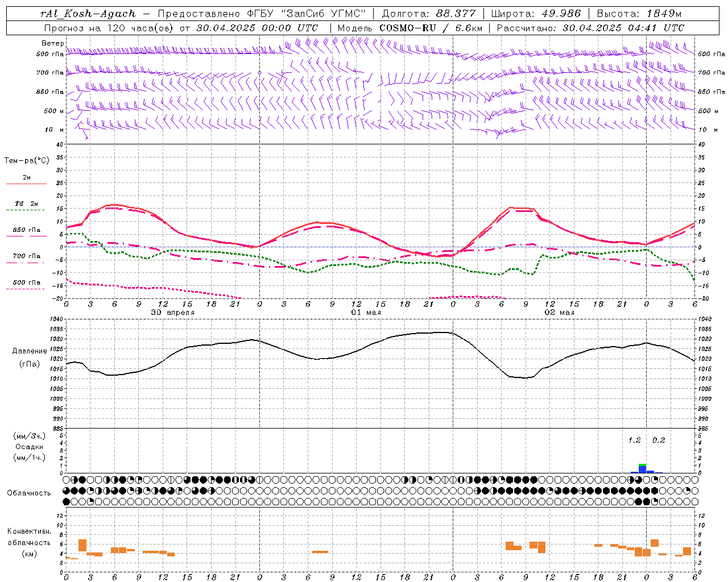Click the Облачность cloud cover label
Screen dimensions: 728x582
click(x=29, y=493)
